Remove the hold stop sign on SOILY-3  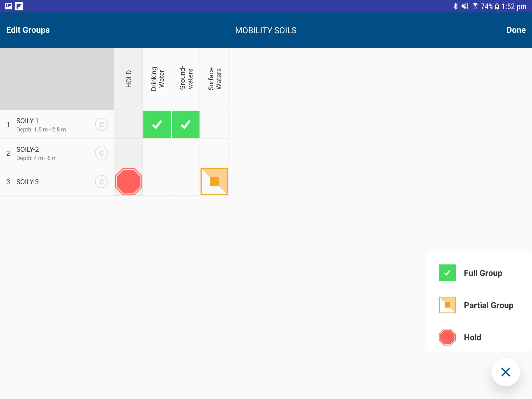coord(128,181)
